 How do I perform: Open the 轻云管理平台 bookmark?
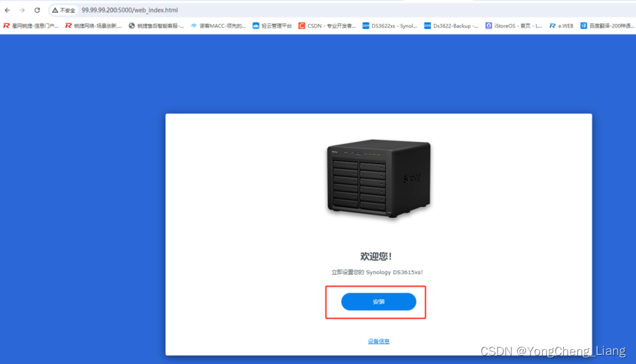click(272, 26)
